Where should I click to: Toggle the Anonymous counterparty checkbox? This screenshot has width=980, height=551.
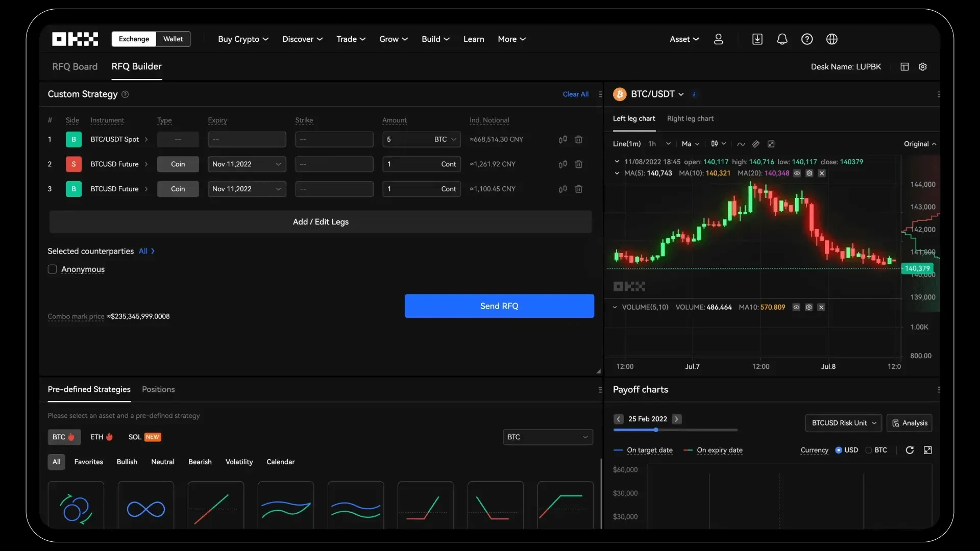52,268
